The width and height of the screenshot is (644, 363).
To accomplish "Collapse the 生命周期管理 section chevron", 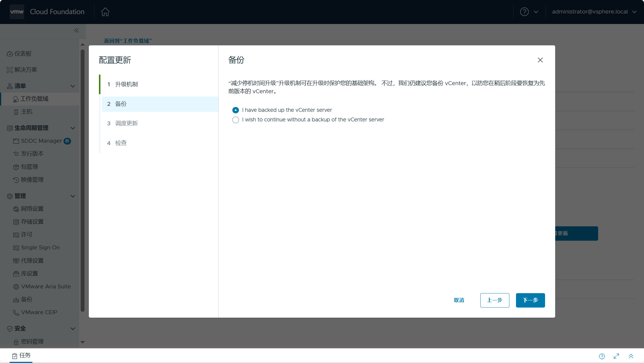I will click(73, 128).
